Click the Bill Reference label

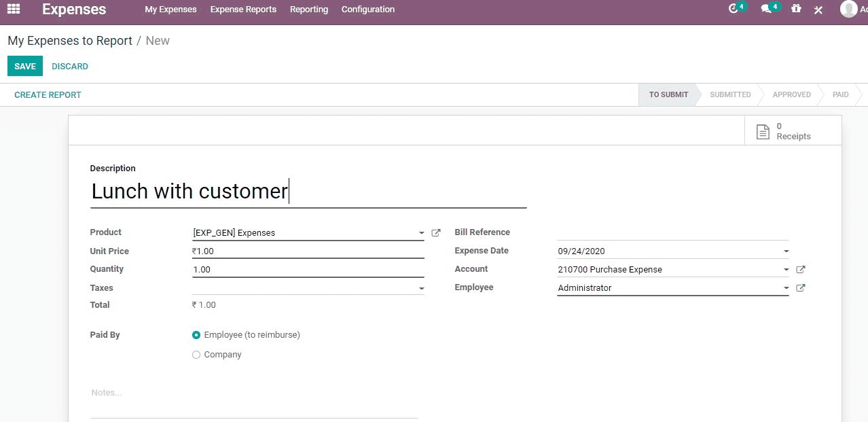tap(482, 232)
